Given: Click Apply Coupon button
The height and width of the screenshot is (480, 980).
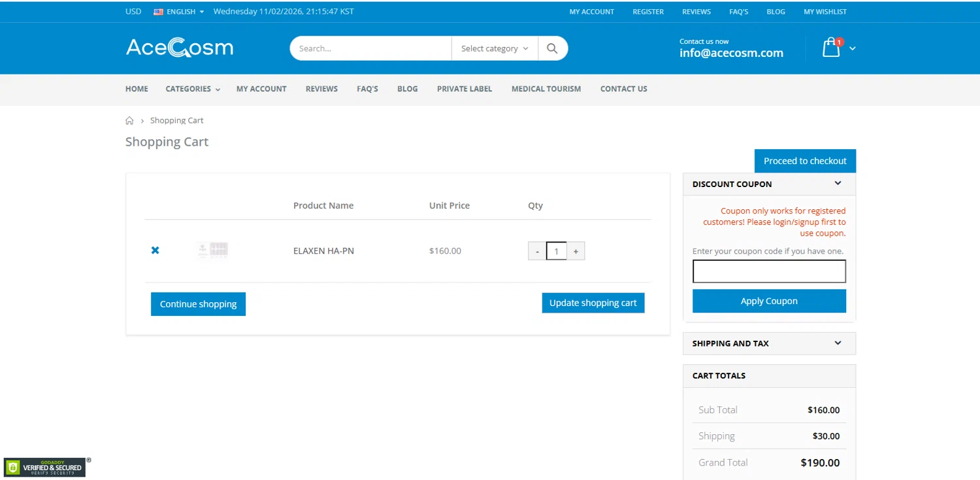Looking at the screenshot, I should (x=769, y=301).
